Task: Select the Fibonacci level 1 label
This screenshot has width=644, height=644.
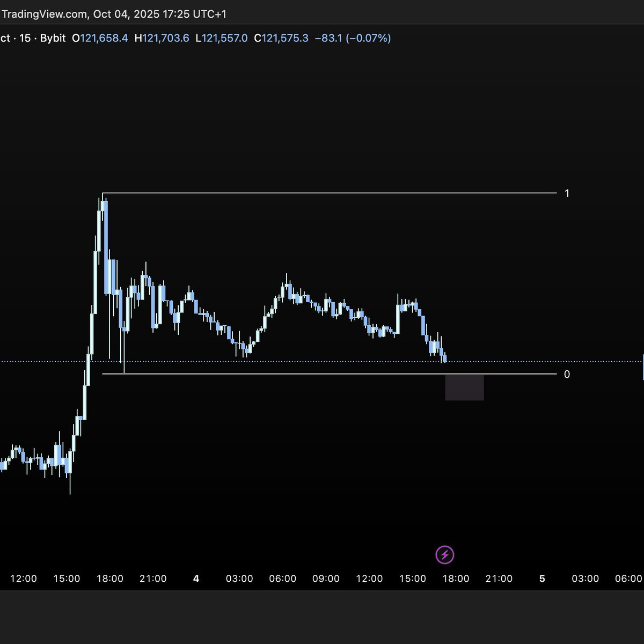Action: (x=567, y=193)
